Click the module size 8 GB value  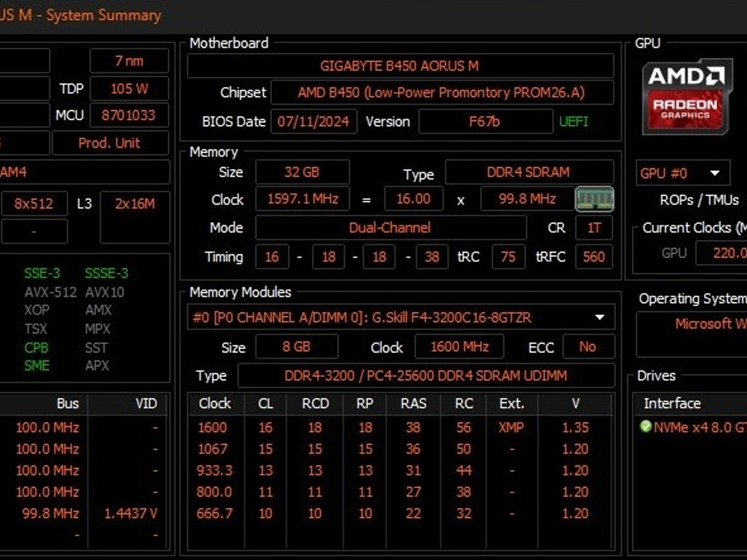[297, 347]
